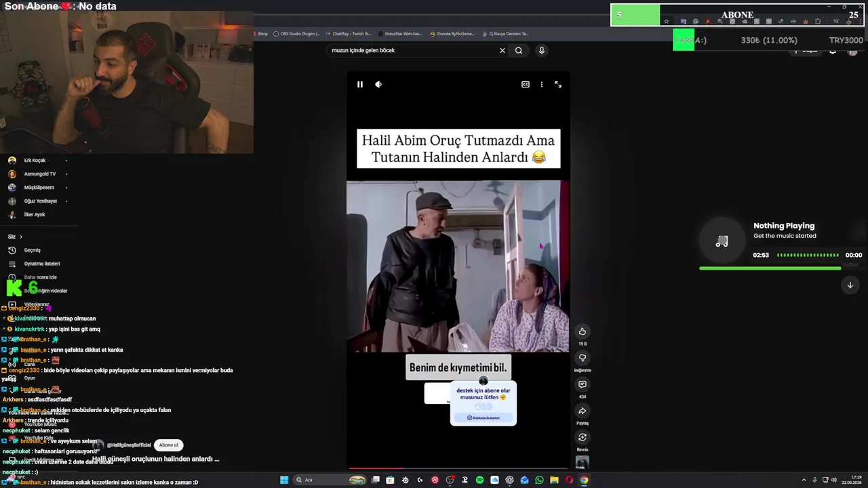Open YouTube notifications bell icon
Image resolution: width=868 pixels, height=488 pixels.
click(833, 52)
